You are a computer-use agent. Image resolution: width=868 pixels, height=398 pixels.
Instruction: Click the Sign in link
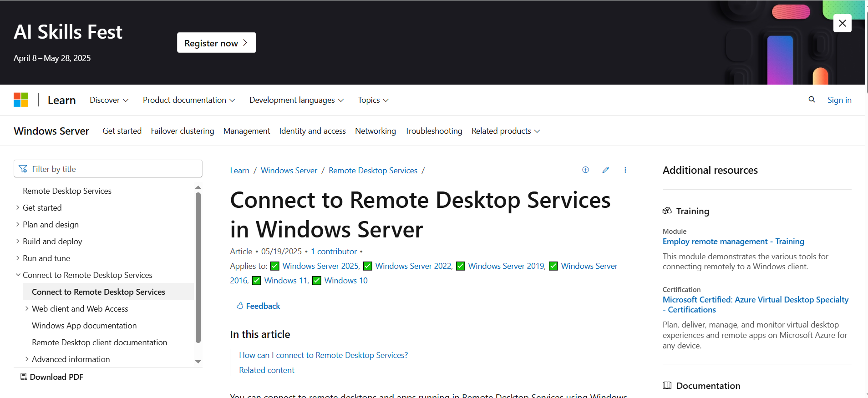click(839, 100)
